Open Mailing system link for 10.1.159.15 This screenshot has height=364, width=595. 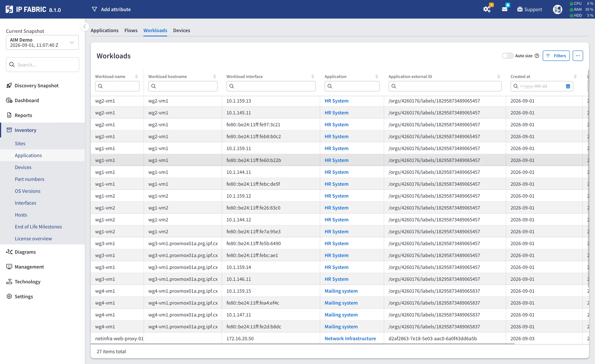pyautogui.click(x=341, y=291)
